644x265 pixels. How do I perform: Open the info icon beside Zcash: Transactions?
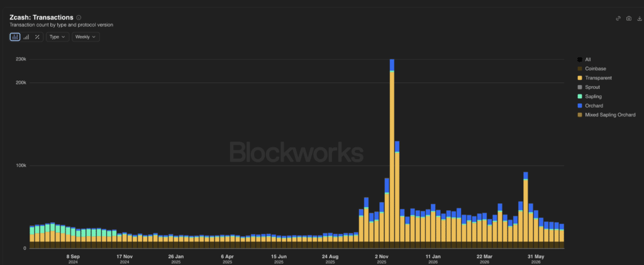pos(79,18)
